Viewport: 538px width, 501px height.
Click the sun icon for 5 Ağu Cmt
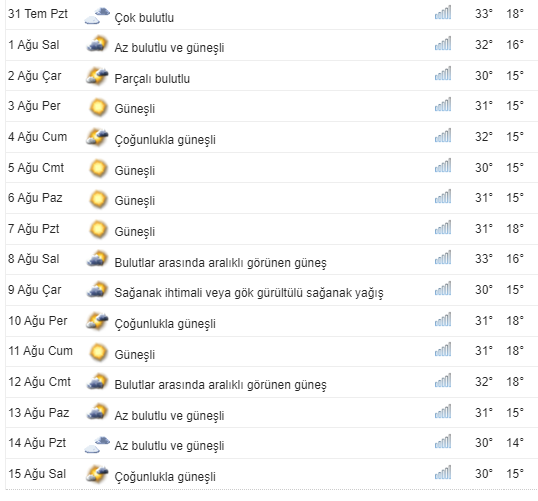pos(98,168)
